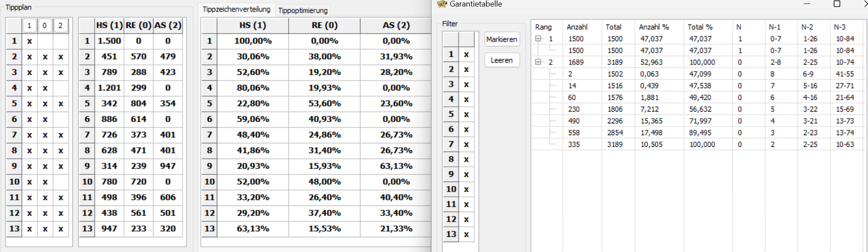Open the Tippzeichenverteilung tab
Screen dimensions: 868x252
[236, 9]
